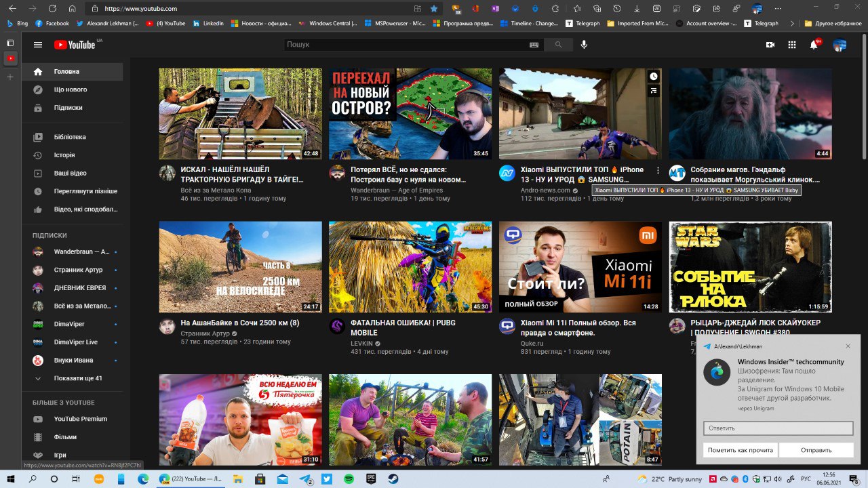This screenshot has height=488, width=868.
Task: Open Windows Start menu
Action: point(12,479)
